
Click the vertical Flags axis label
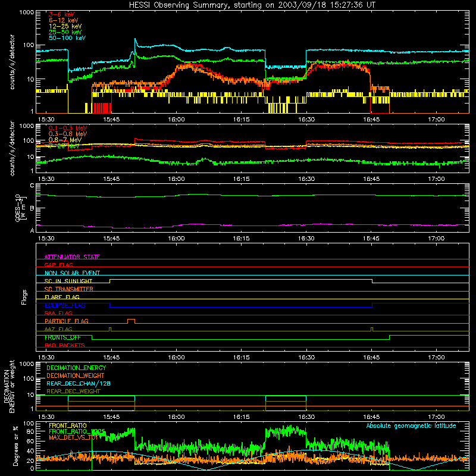(24, 297)
